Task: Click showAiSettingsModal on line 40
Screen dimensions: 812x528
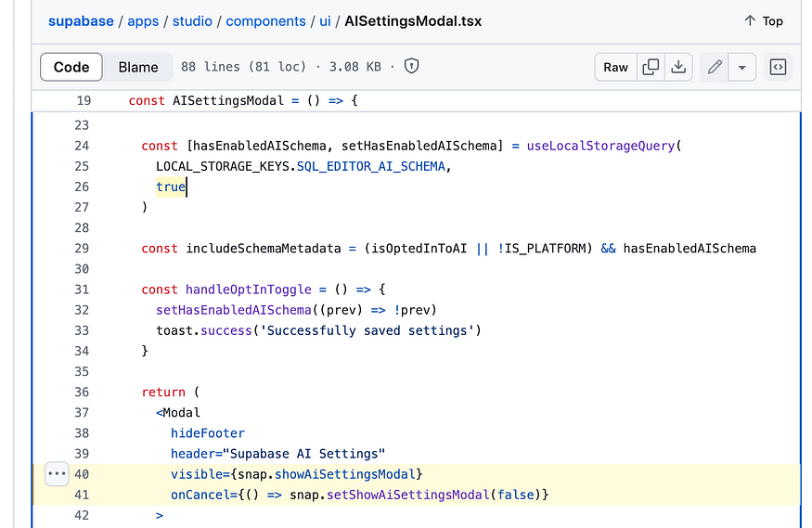Action: tap(345, 474)
